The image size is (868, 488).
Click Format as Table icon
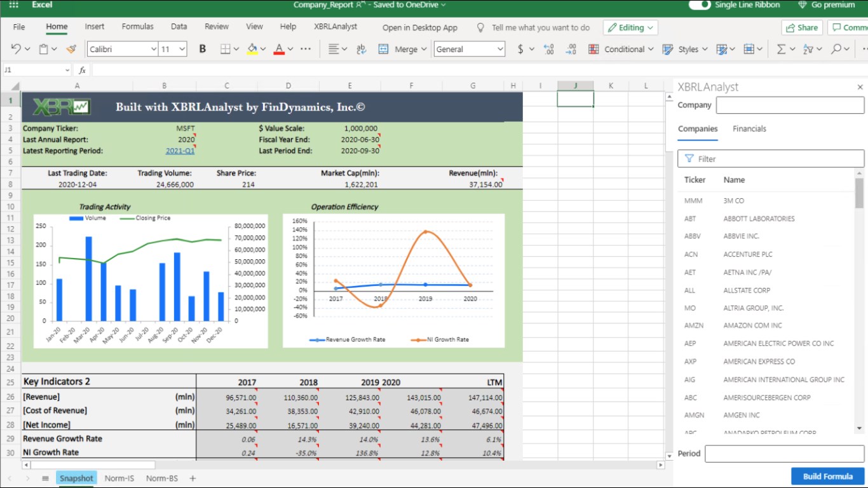[721, 49]
